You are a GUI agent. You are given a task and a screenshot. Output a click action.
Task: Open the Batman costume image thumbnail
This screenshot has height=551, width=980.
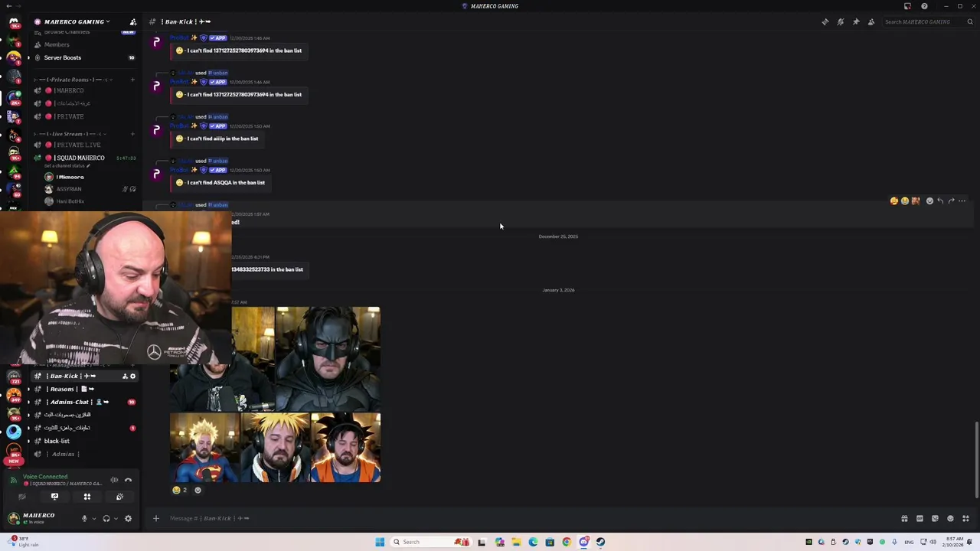tap(328, 359)
